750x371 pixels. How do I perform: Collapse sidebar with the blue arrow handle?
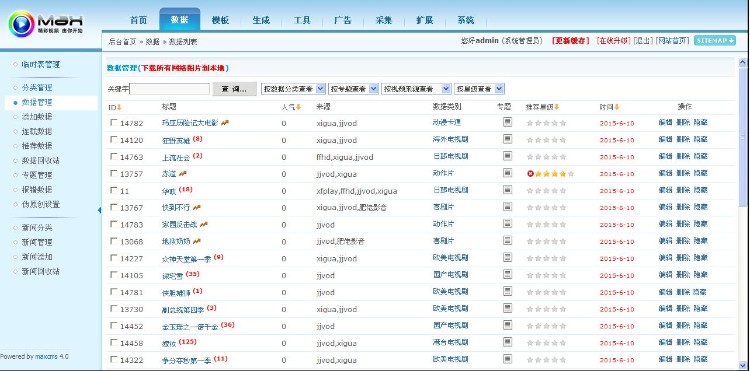(99, 210)
